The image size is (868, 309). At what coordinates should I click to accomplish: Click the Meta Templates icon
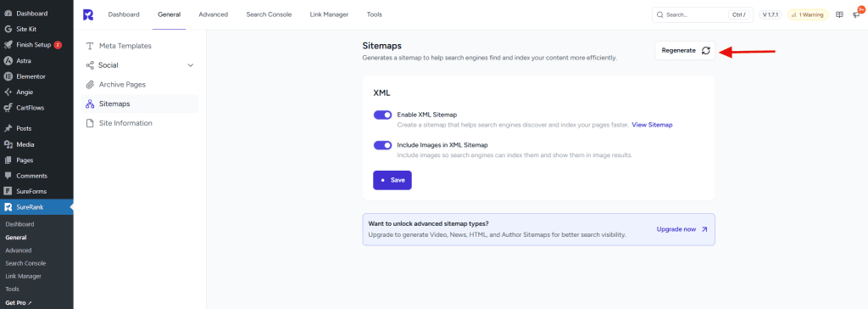[90, 46]
